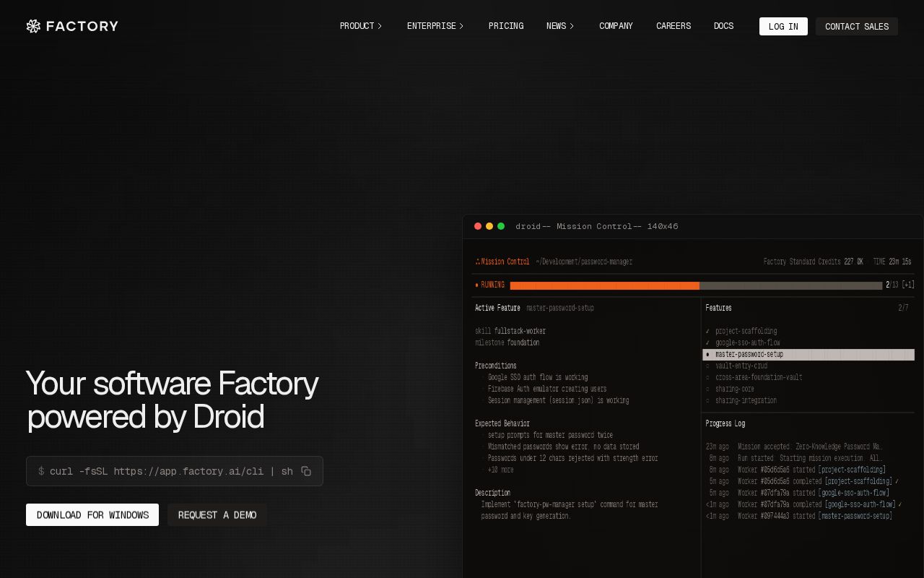Go to the Careers page
The width and height of the screenshot is (924, 578).
(674, 26)
